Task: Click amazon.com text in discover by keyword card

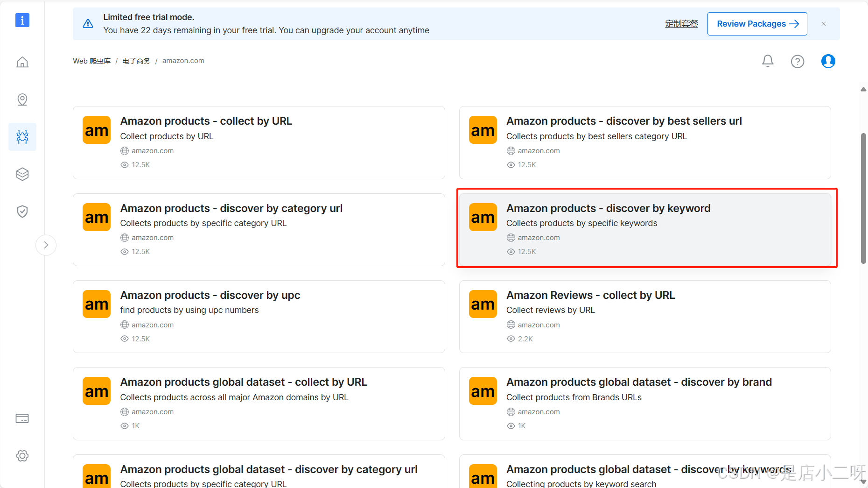Action: [x=539, y=238]
